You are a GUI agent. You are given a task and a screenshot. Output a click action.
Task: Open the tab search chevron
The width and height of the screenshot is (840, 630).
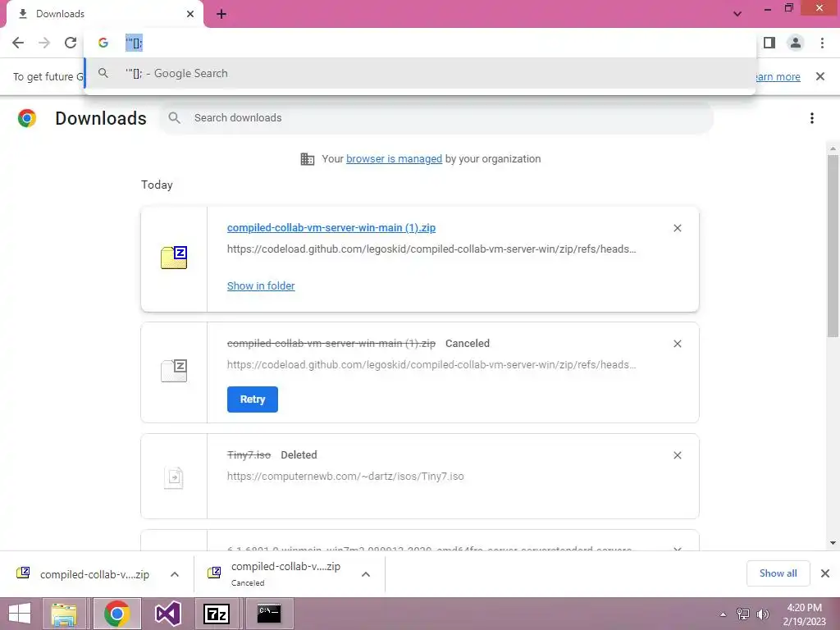[x=737, y=14]
